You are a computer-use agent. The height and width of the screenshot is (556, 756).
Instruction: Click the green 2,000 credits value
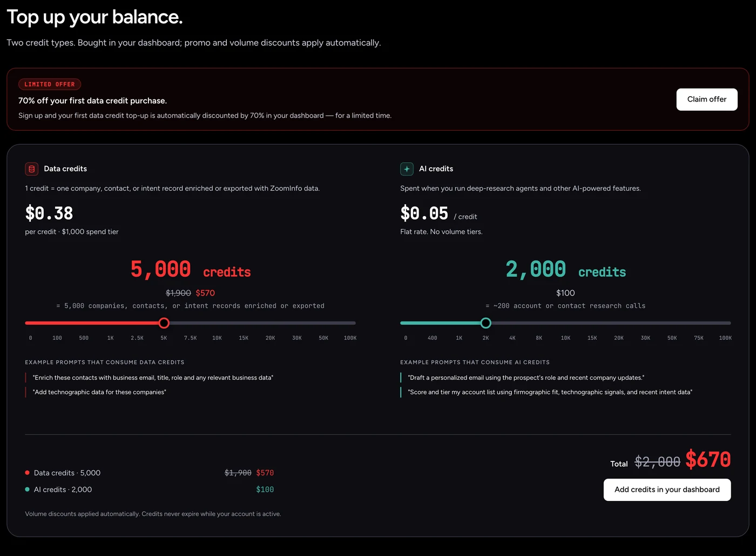tap(565, 269)
